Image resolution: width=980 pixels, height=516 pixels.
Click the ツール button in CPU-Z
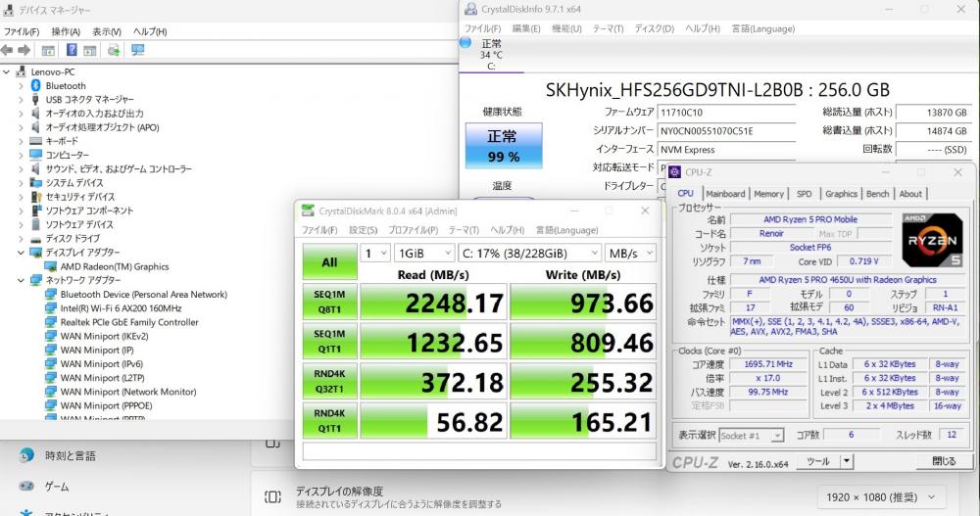pyautogui.click(x=817, y=461)
